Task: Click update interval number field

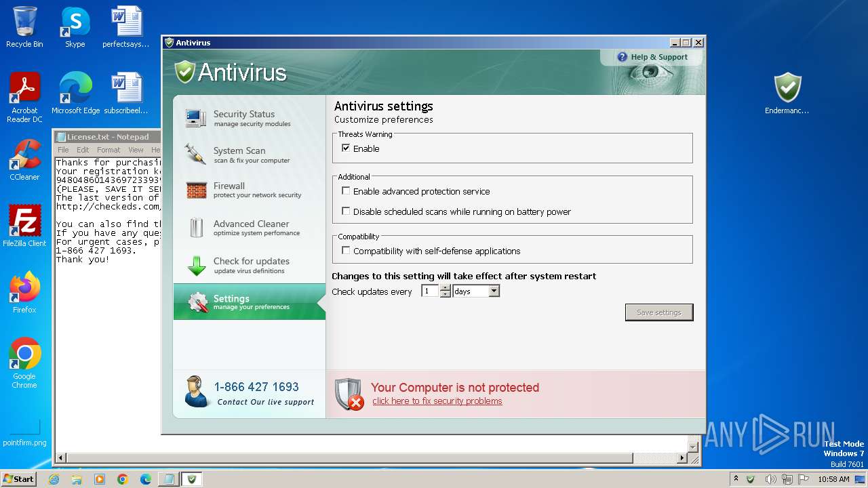Action: click(431, 291)
